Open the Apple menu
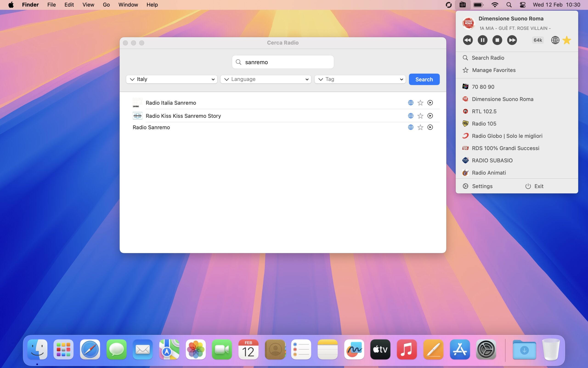The image size is (588, 368). [x=11, y=5]
